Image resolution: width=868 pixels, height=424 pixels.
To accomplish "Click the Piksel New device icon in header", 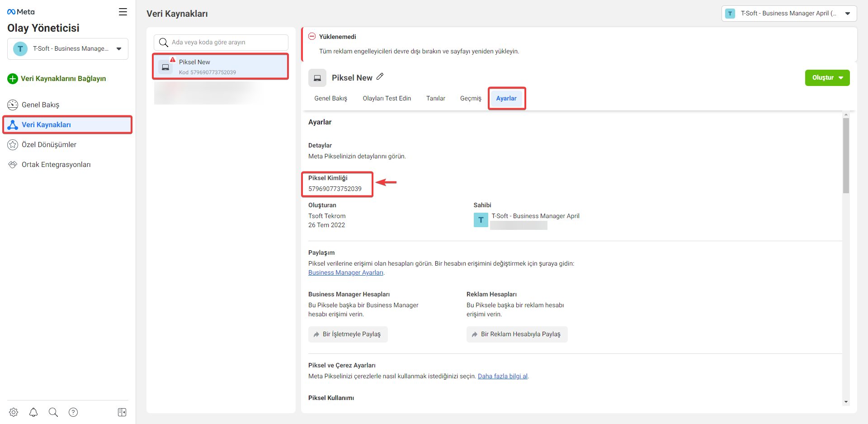I will tap(317, 78).
